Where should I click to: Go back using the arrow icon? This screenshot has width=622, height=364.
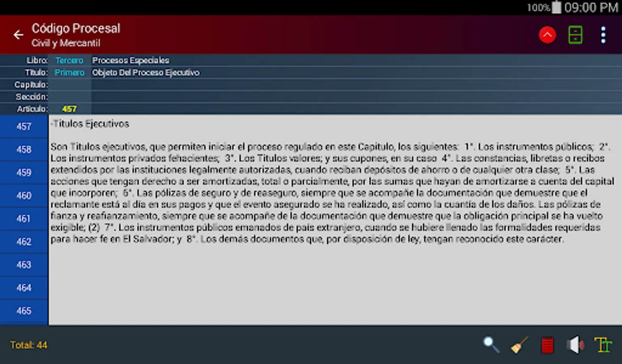click(x=18, y=35)
